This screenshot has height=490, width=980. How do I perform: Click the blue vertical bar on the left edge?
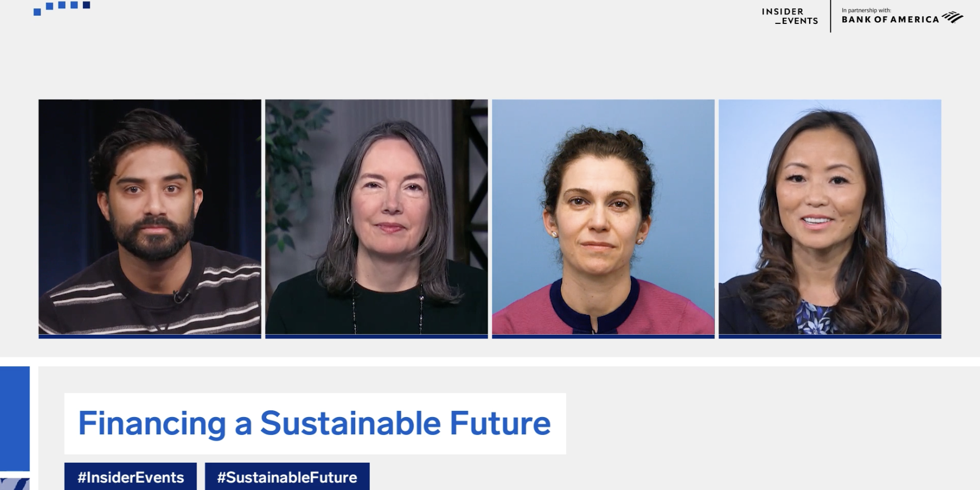point(15,419)
